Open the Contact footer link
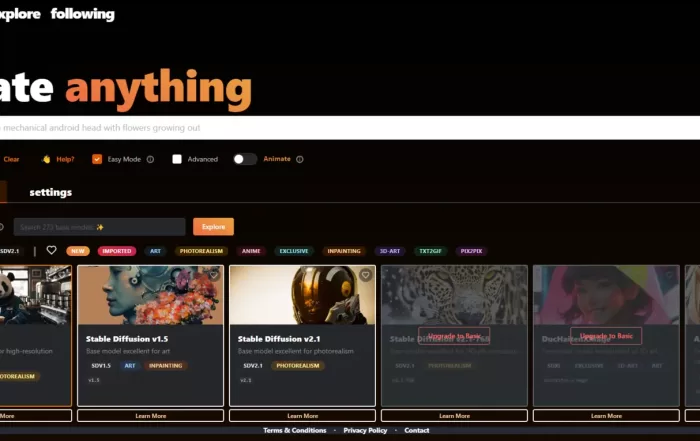The height and width of the screenshot is (441, 700). click(417, 430)
